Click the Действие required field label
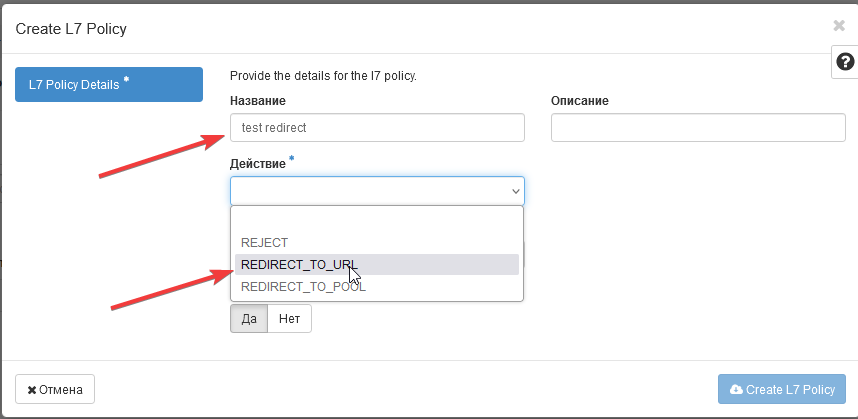 259,161
